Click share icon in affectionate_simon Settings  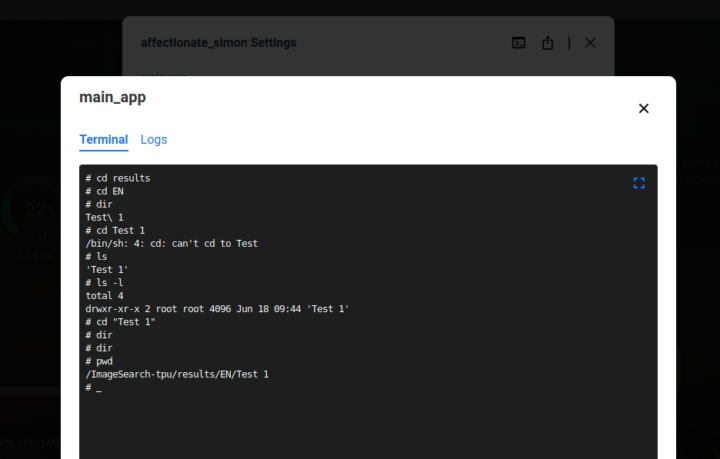[x=547, y=43]
